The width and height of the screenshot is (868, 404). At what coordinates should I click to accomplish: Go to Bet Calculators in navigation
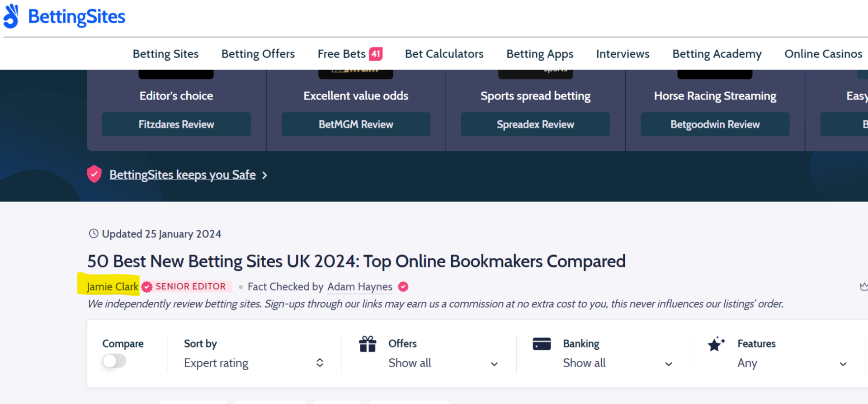tap(444, 54)
